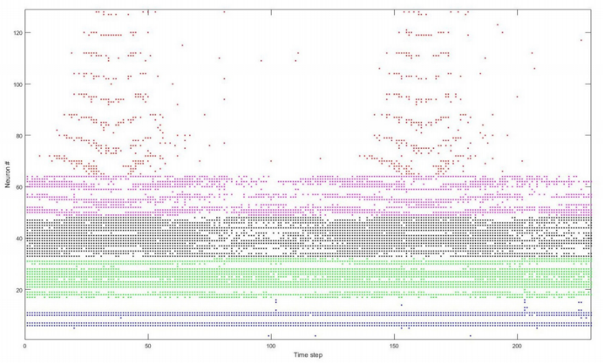
Task: Click y-axis tick label 80
Action: [18, 136]
